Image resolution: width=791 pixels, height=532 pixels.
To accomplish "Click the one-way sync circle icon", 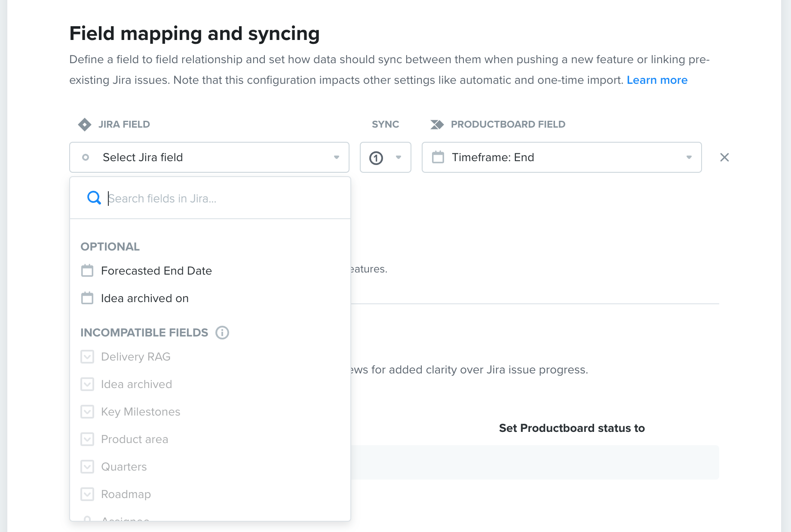I will 376,158.
